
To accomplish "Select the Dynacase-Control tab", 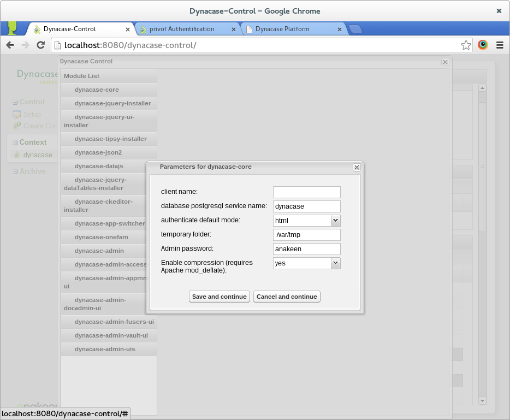I will (x=80, y=29).
